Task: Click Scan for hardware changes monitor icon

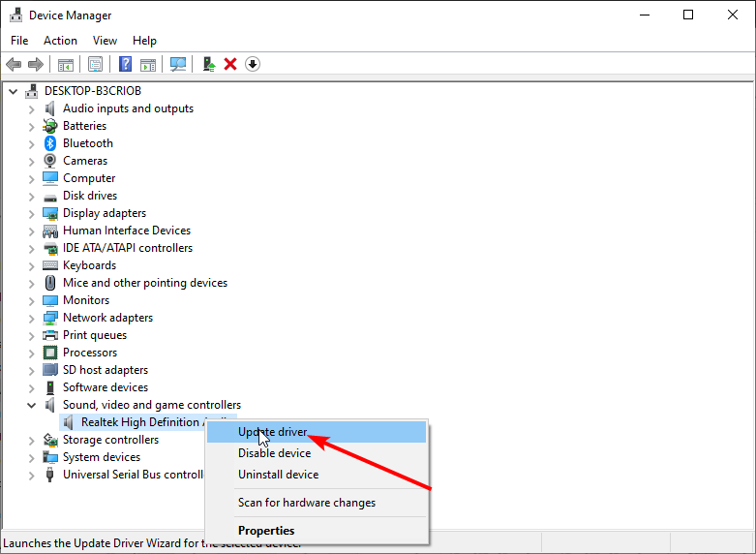Action: pos(178,64)
